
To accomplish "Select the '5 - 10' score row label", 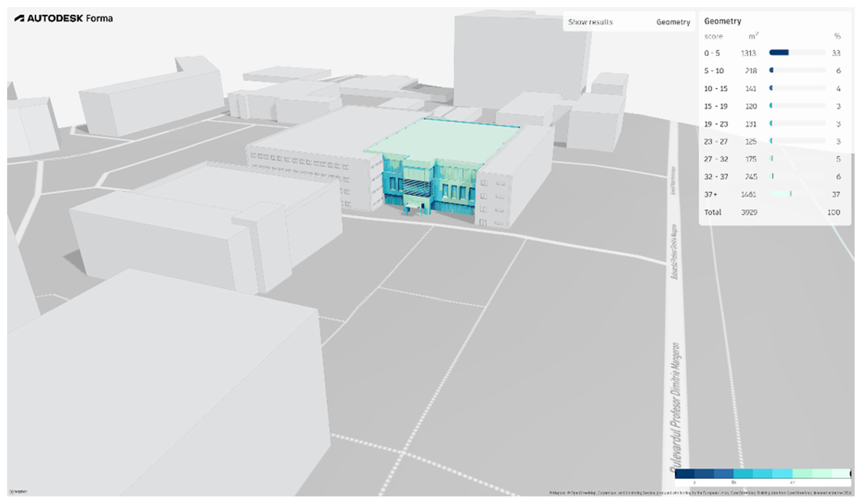I will (x=714, y=71).
